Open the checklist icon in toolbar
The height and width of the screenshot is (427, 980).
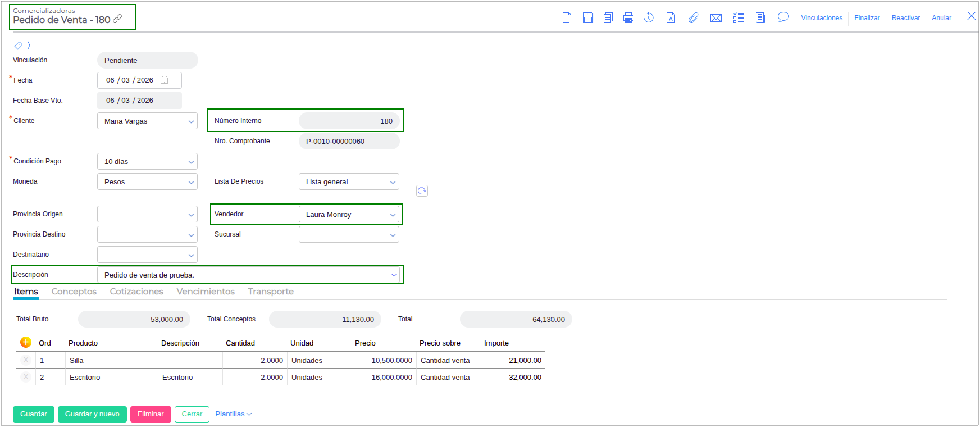coord(738,18)
